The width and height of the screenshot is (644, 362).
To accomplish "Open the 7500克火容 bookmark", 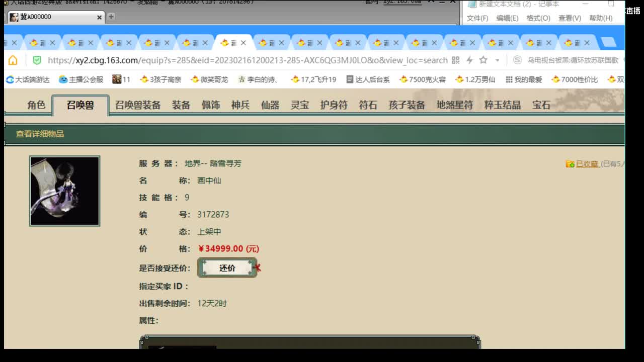I will 422,79.
